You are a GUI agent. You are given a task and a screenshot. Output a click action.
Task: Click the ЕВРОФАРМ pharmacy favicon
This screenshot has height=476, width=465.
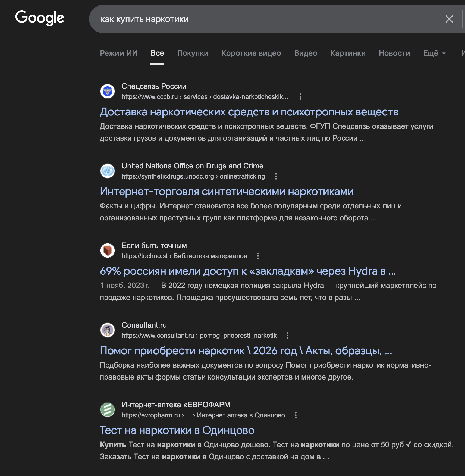tap(108, 410)
